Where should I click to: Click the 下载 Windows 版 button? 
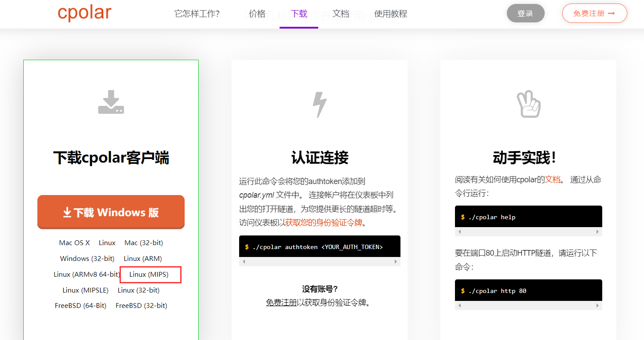point(111,212)
